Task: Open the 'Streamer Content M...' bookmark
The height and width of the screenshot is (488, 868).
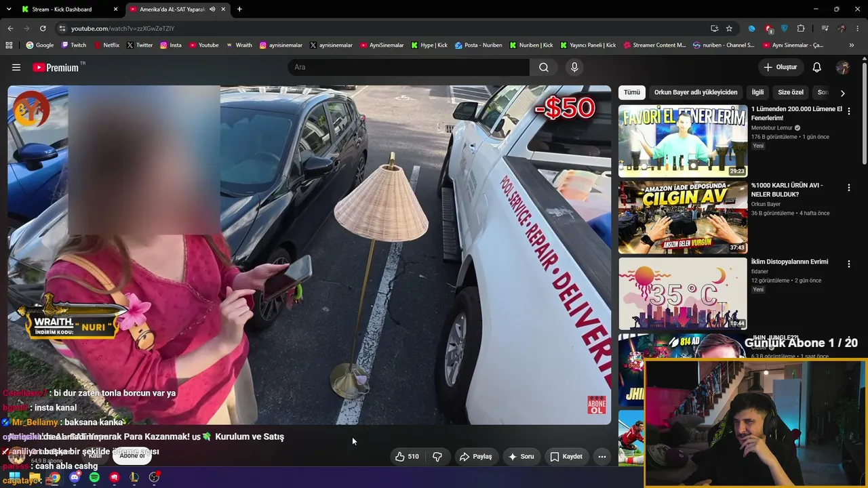Action: pos(654,45)
